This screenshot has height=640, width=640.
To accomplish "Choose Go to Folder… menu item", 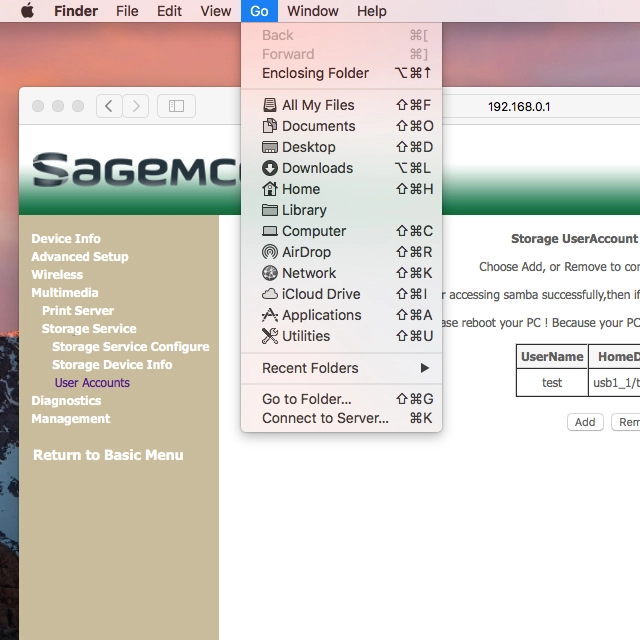I will (x=341, y=399).
